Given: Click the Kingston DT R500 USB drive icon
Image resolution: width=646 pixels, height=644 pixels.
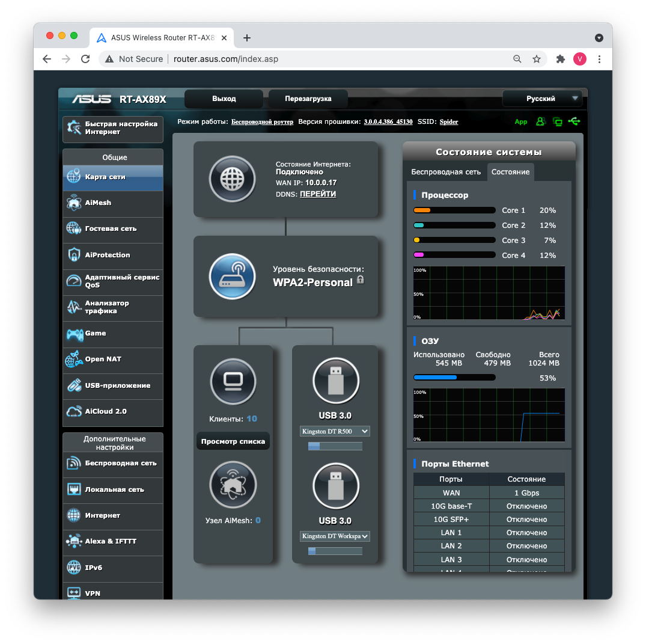Looking at the screenshot, I should coord(336,381).
